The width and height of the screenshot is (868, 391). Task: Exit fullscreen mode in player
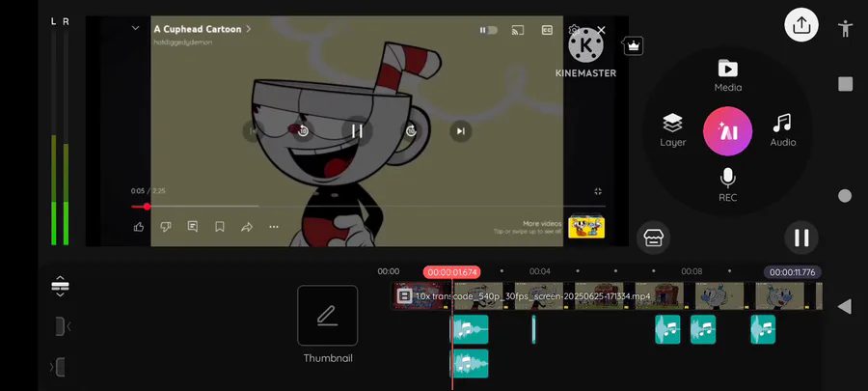coord(598,191)
